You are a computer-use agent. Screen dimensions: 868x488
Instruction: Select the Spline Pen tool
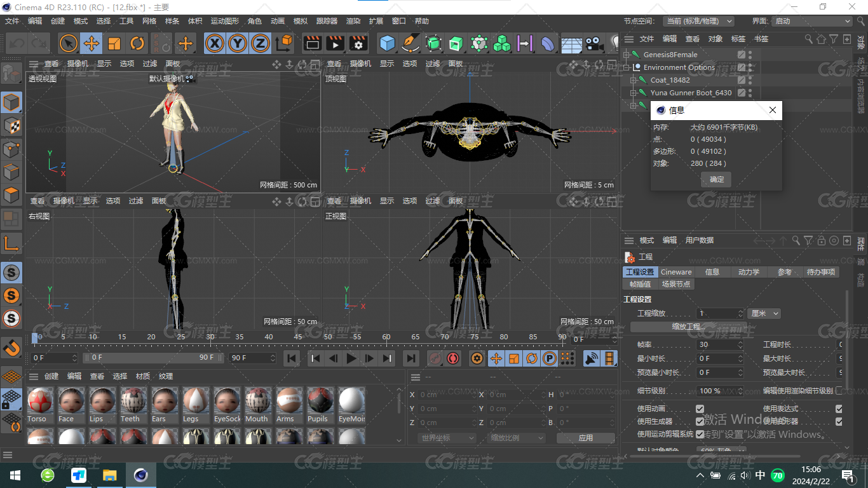click(x=410, y=43)
